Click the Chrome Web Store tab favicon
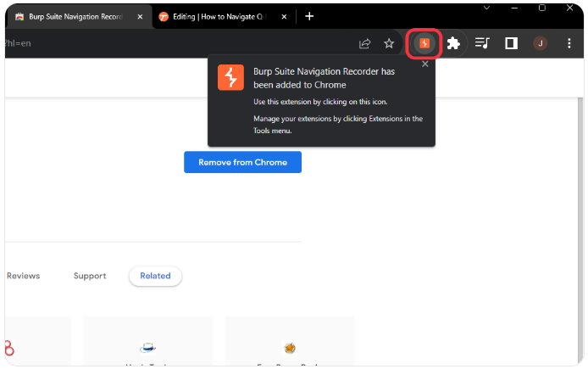This screenshot has height=369, width=588. [x=19, y=17]
